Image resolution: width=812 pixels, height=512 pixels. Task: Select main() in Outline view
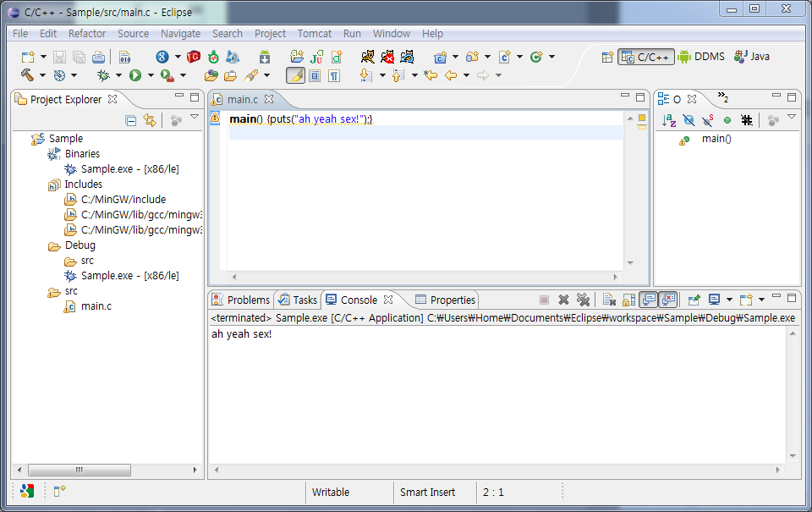point(716,139)
